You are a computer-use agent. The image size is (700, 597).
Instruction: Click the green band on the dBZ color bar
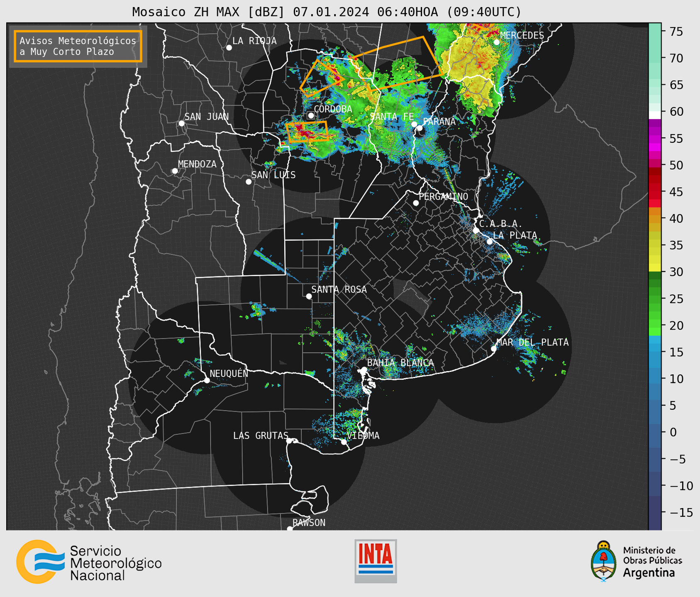pyautogui.click(x=655, y=304)
